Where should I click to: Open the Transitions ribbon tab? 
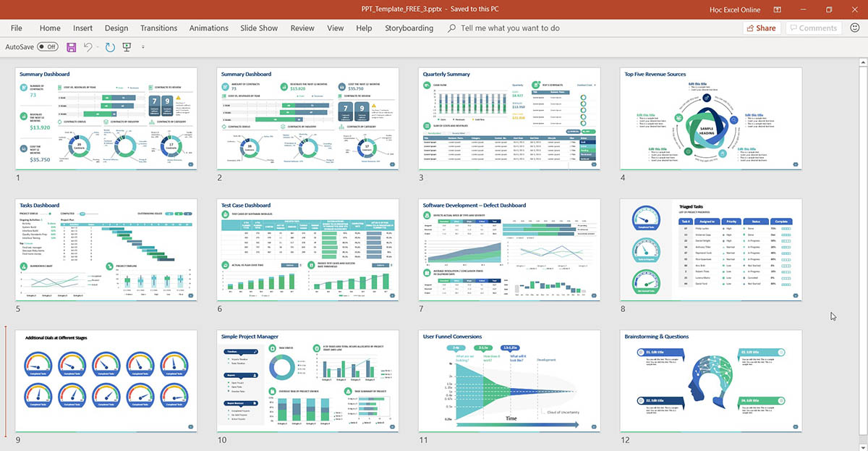(x=158, y=28)
